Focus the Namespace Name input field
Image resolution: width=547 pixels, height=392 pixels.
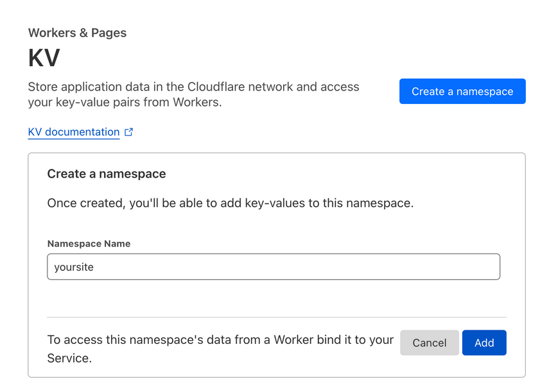[273, 267]
